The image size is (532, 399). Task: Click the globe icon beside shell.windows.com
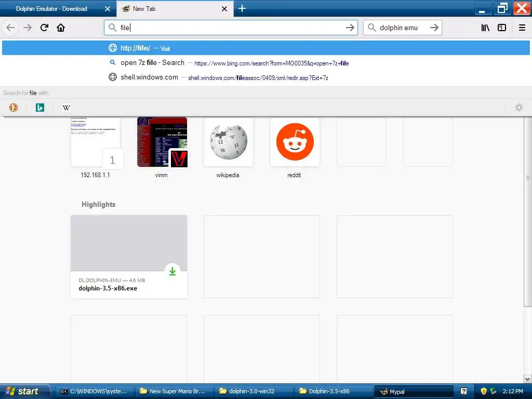(x=113, y=77)
